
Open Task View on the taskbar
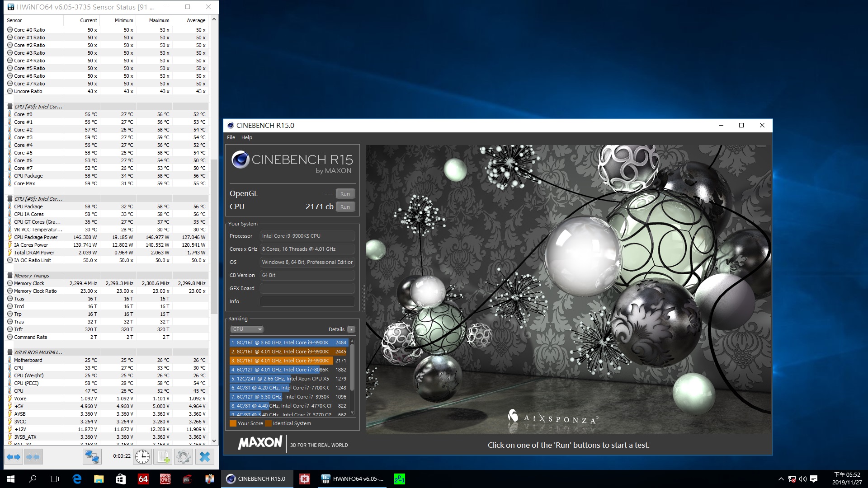pyautogui.click(x=54, y=479)
